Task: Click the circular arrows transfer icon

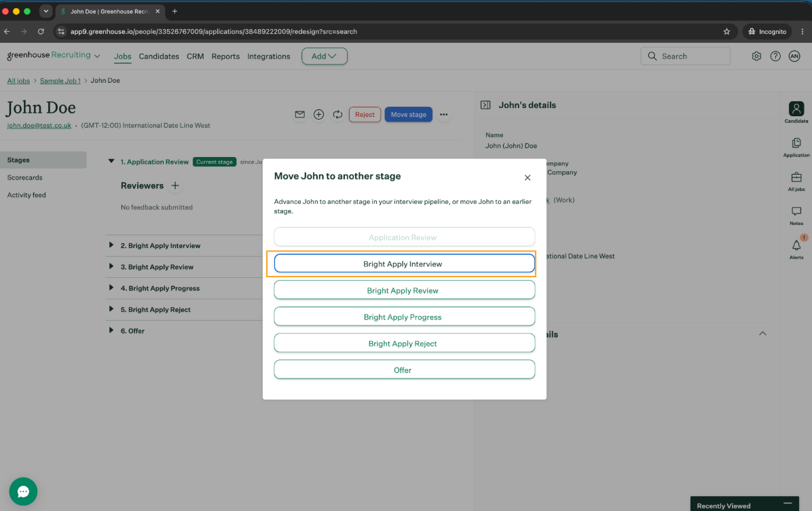Action: click(x=337, y=115)
